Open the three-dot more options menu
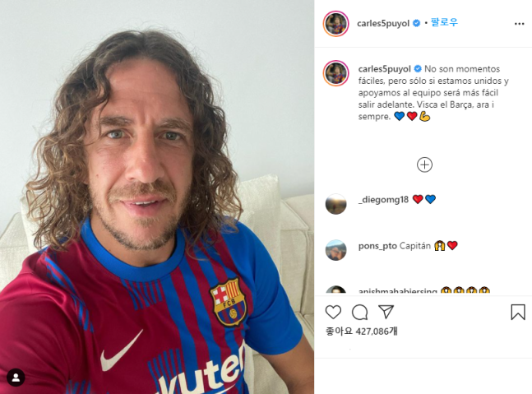The width and height of the screenshot is (532, 394). [519, 24]
